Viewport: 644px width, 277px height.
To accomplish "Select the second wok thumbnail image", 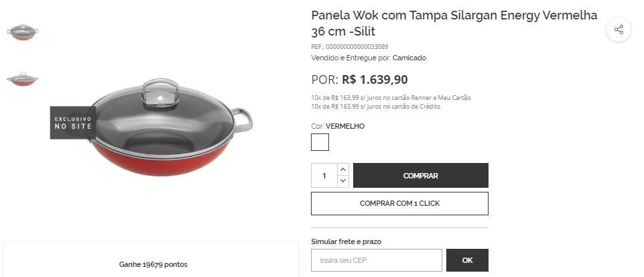I will 23,78.
